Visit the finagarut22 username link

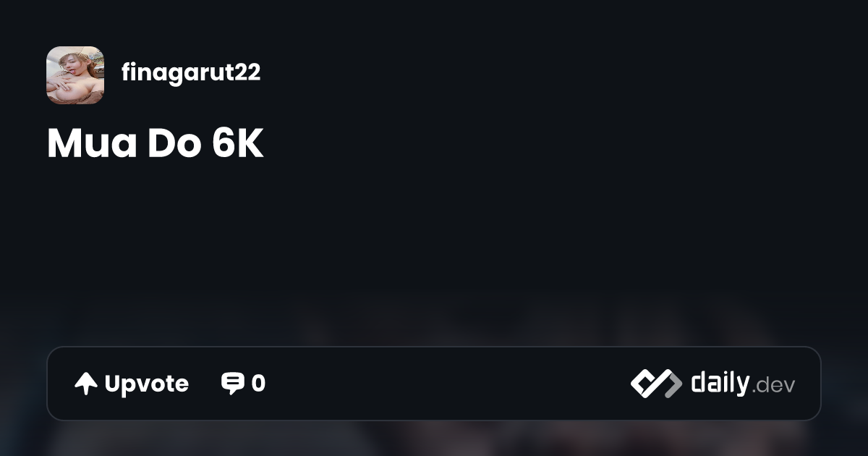pos(191,72)
